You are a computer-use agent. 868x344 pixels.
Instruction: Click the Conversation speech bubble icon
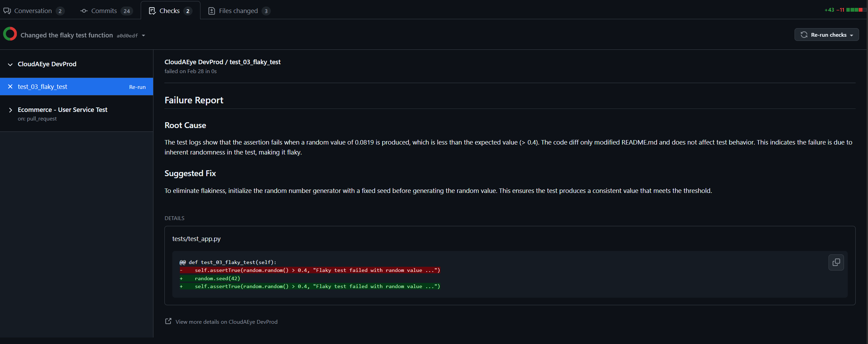coord(7,11)
